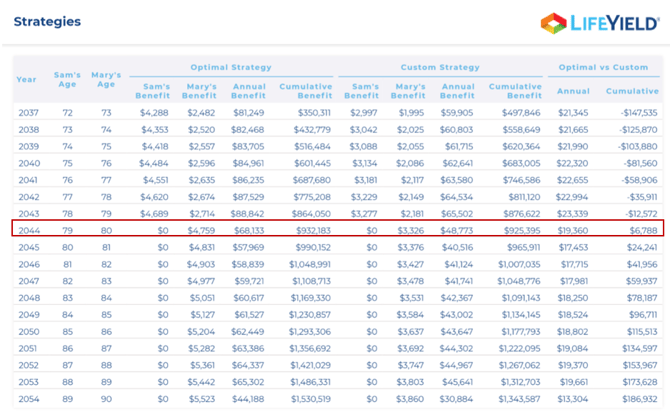The image size is (670, 415).
Task: Click the Custom Strategy group header
Action: tap(440, 68)
